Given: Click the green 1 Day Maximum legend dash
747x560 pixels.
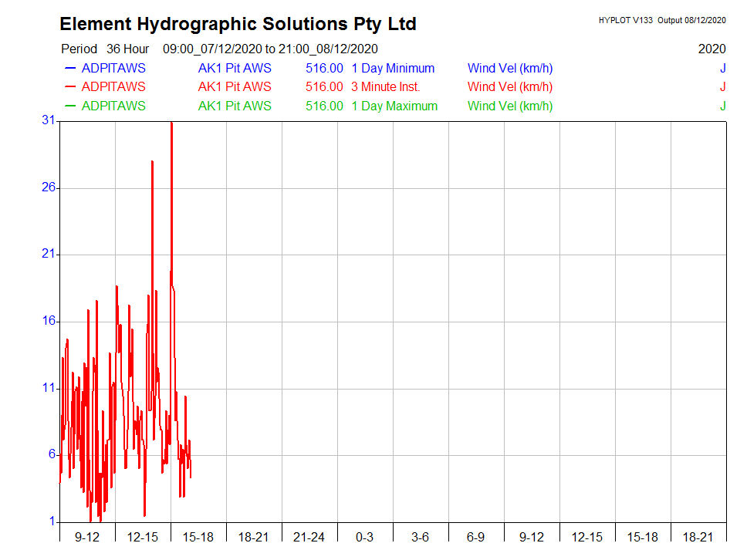Looking at the screenshot, I should pos(70,106).
